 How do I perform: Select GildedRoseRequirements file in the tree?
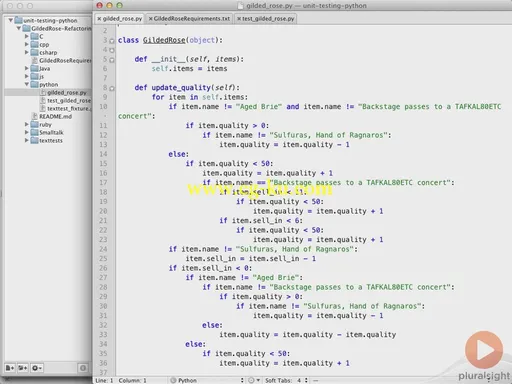(65, 60)
